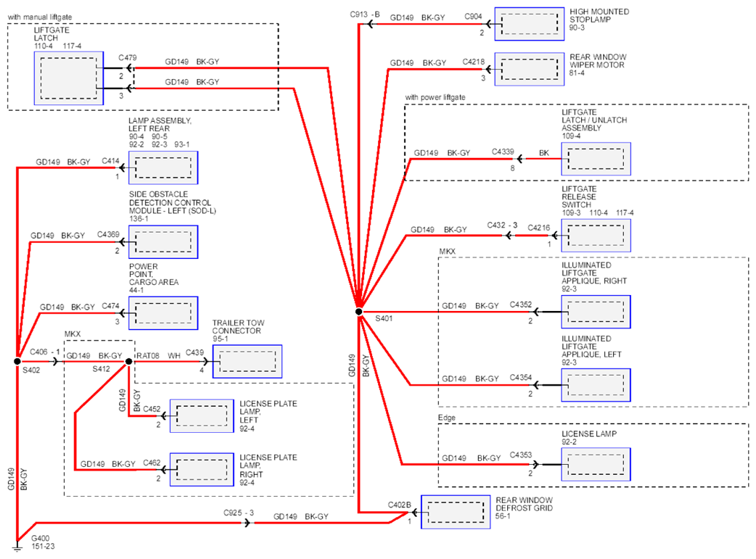Select the License Plate Lamp, Right box
This screenshot has height=559, width=756.
point(202,469)
